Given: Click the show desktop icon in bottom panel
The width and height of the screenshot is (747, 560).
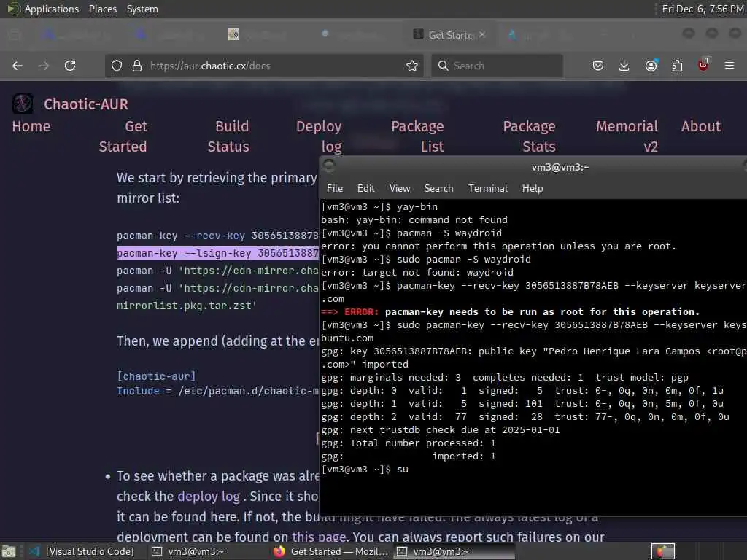Looking at the screenshot, I should coord(9,551).
